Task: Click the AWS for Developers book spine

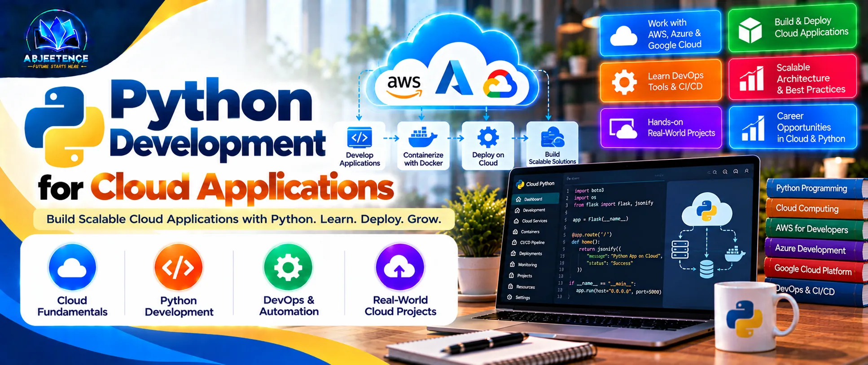Action: coord(816,229)
